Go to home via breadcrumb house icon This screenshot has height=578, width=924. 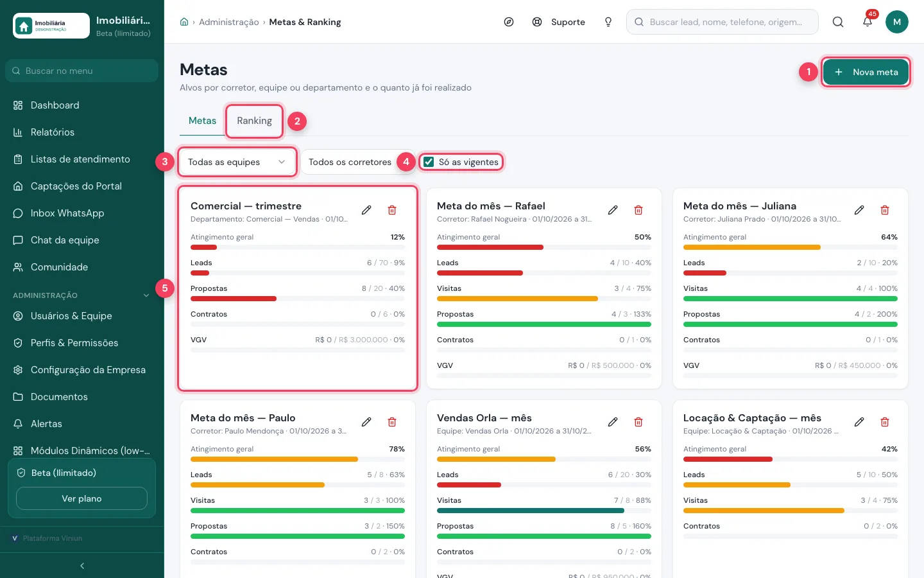[184, 22]
